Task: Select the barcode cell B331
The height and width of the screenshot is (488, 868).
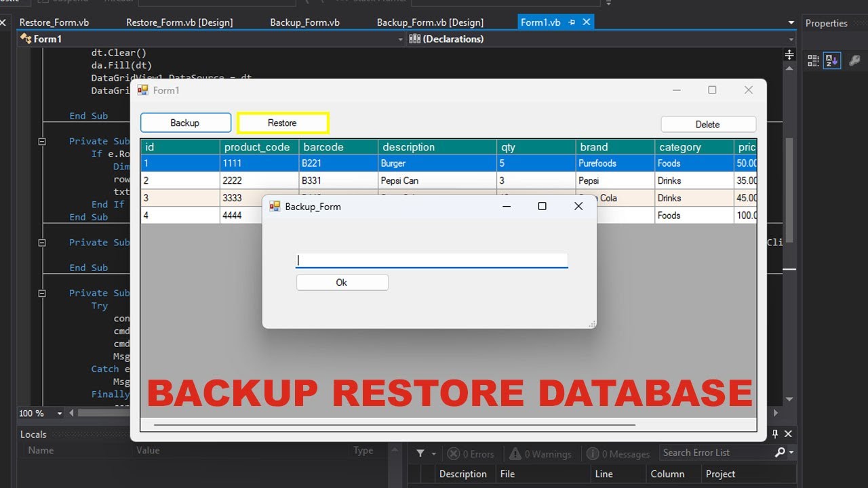Action: pos(338,181)
